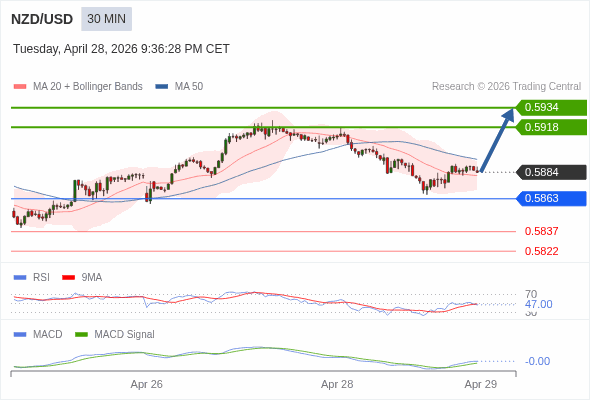The height and width of the screenshot is (400, 590).
Task: Click the MA 20 + Bollinger Bands label
Action: click(88, 87)
